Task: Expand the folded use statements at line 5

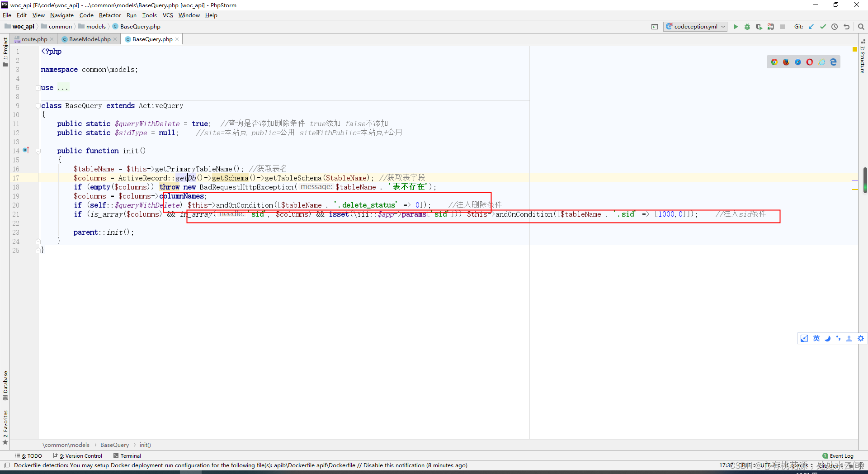Action: (38, 88)
